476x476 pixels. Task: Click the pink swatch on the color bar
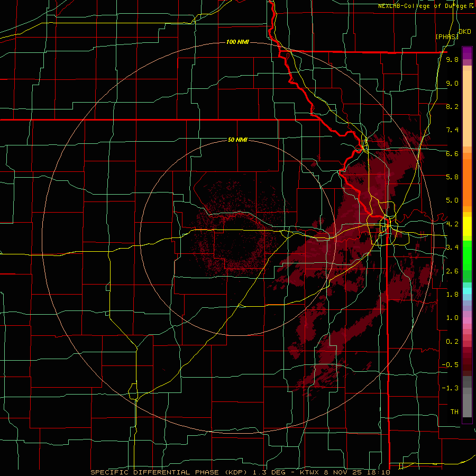(x=467, y=321)
